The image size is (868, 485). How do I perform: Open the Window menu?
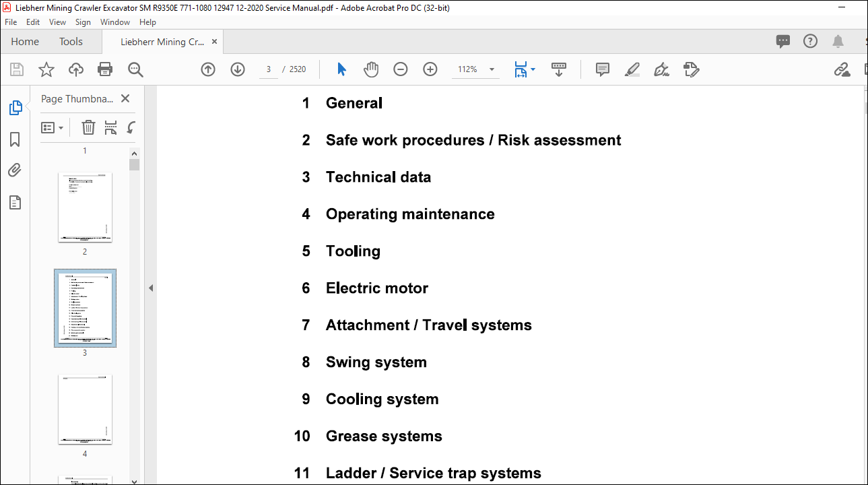(x=115, y=22)
